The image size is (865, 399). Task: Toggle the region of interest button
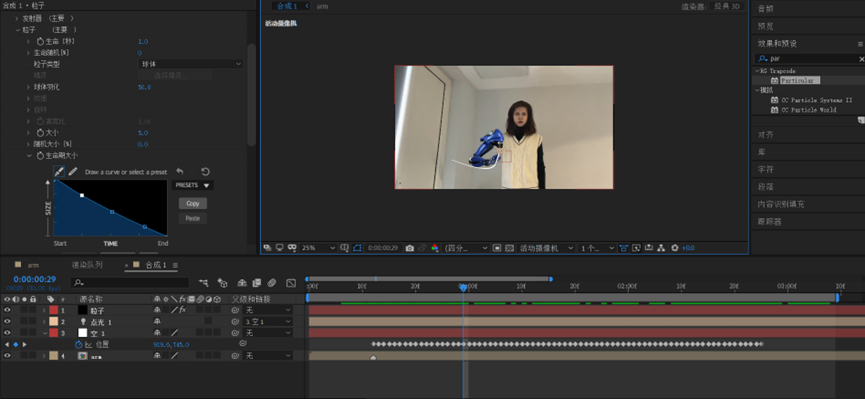click(x=496, y=248)
